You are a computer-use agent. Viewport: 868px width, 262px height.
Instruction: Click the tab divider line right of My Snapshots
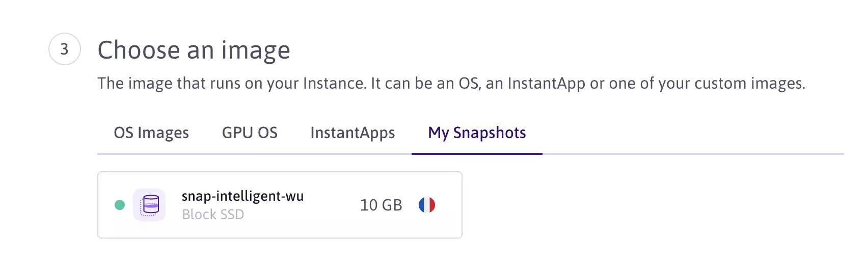coord(693,153)
